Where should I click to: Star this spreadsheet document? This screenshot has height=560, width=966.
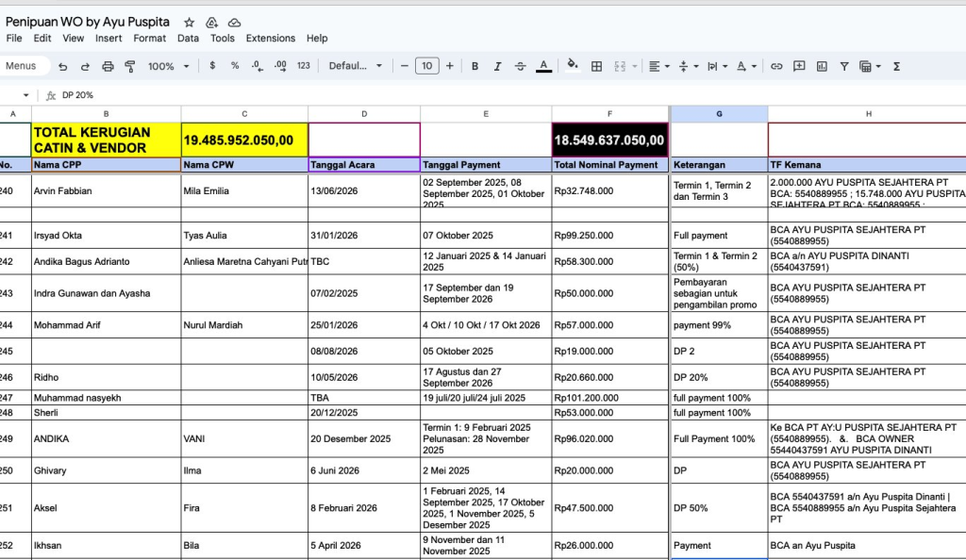pos(189,22)
